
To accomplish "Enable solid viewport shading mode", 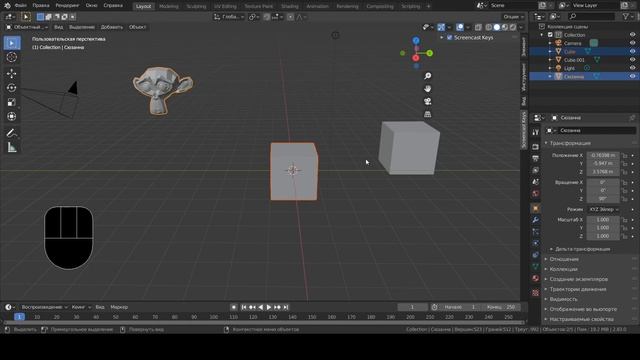I will 497,27.
